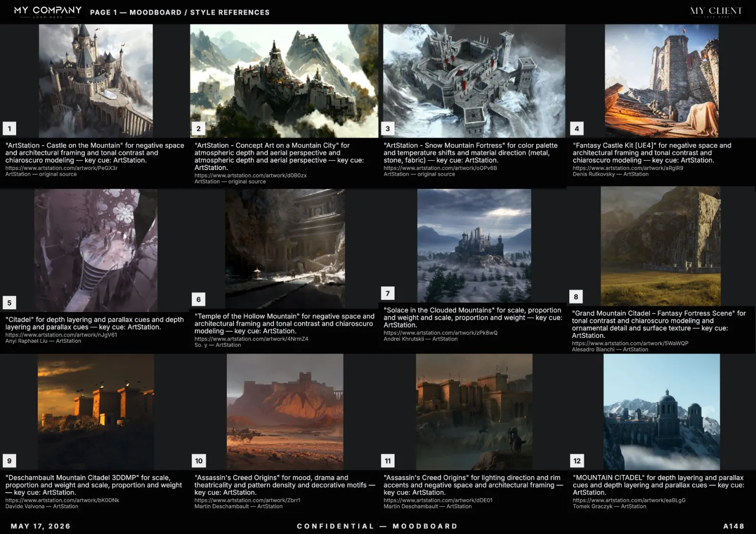
Task: Click the MY CLIENT logo at top right
Action: tap(716, 11)
